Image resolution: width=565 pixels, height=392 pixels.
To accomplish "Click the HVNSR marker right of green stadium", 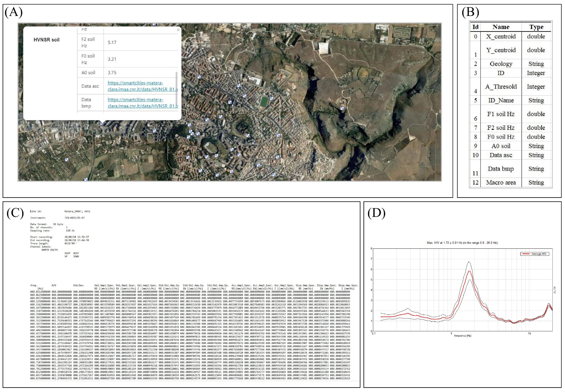I will pos(272,99).
